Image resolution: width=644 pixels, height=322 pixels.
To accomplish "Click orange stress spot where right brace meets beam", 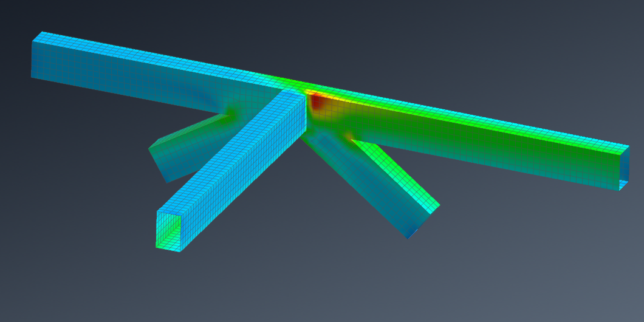I will [349, 136].
